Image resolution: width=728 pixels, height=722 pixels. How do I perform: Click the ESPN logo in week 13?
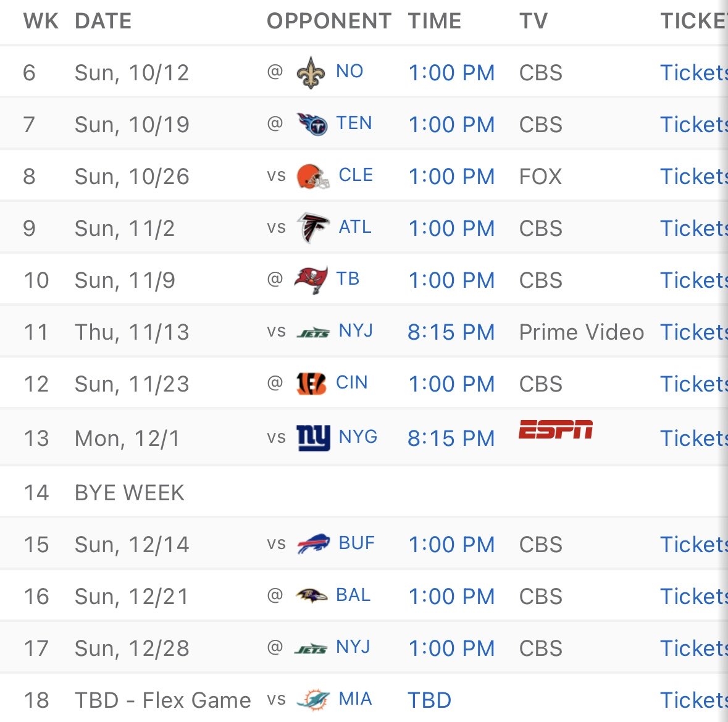point(555,429)
